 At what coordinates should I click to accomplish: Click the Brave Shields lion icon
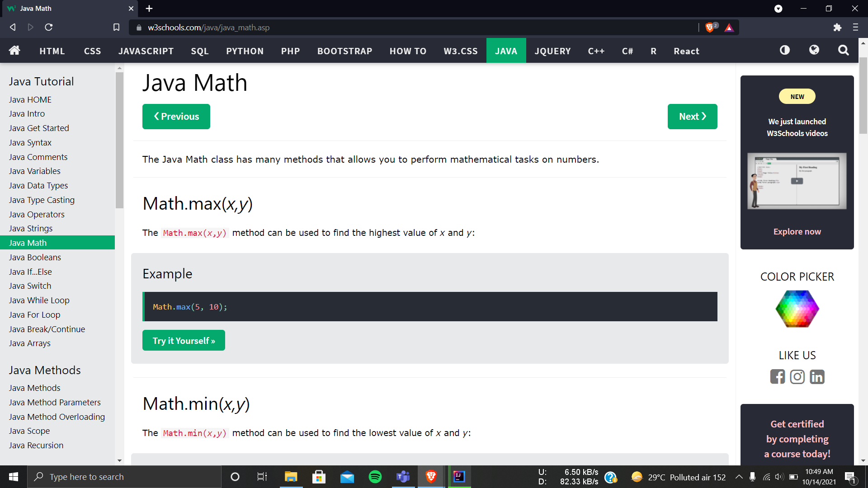pos(710,28)
